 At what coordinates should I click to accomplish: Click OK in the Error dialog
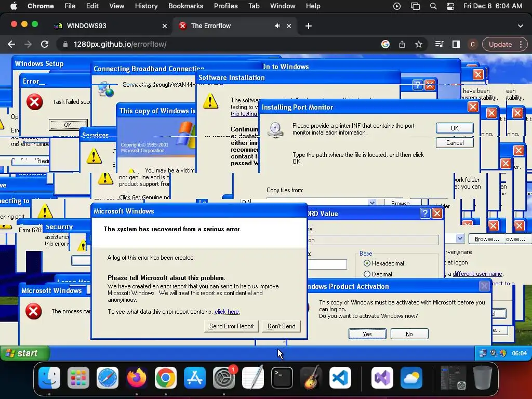[68, 125]
